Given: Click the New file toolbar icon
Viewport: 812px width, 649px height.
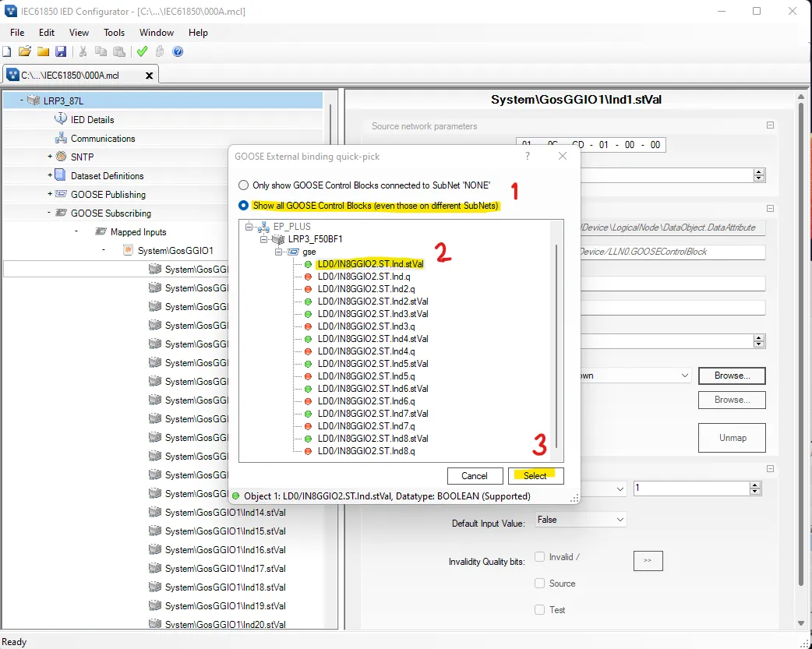Looking at the screenshot, I should [7, 51].
